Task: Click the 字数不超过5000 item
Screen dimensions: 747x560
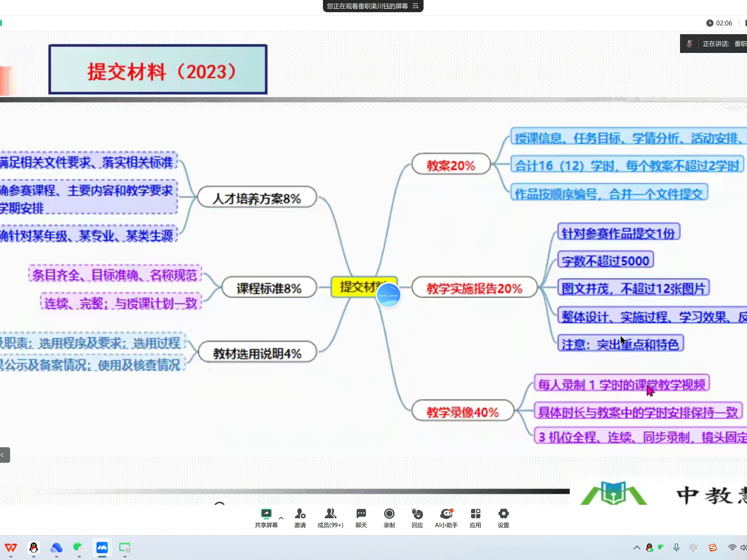Action: click(605, 260)
